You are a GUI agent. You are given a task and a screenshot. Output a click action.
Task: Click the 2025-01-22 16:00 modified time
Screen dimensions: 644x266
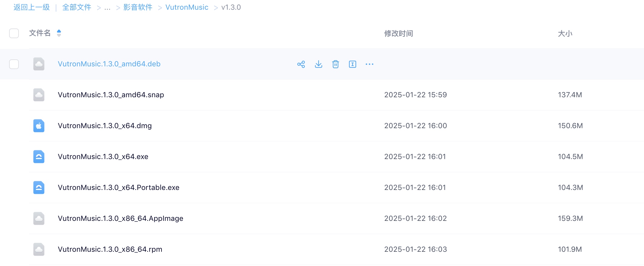click(415, 126)
